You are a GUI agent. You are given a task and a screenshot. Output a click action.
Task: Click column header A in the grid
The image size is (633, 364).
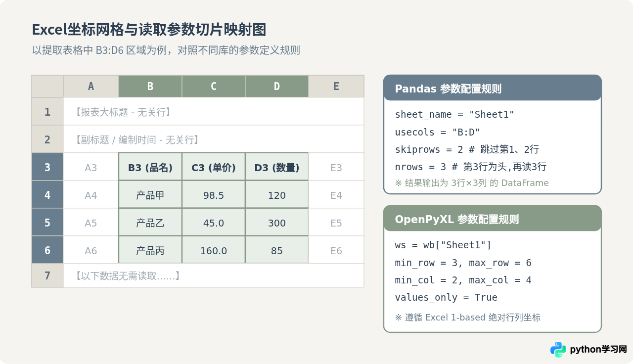pos(91,87)
